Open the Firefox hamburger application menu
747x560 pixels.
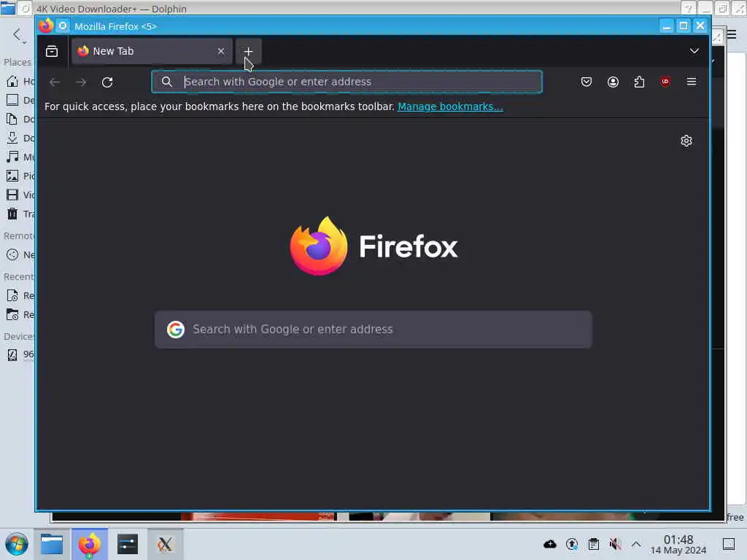(x=692, y=82)
